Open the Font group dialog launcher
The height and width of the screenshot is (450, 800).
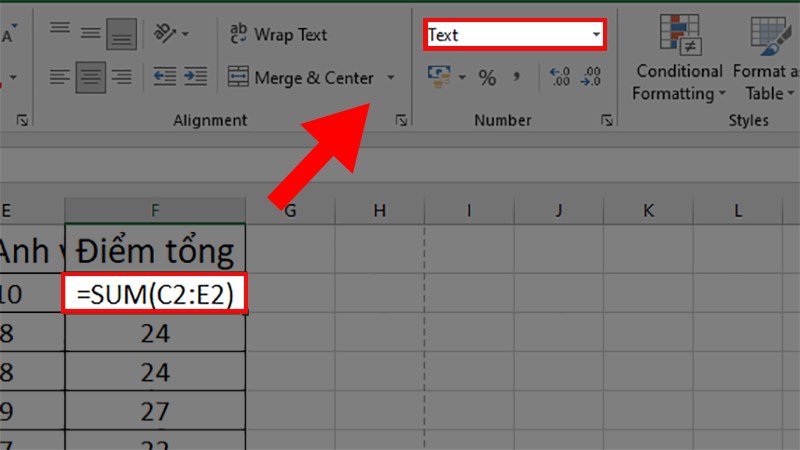pyautogui.click(x=22, y=120)
